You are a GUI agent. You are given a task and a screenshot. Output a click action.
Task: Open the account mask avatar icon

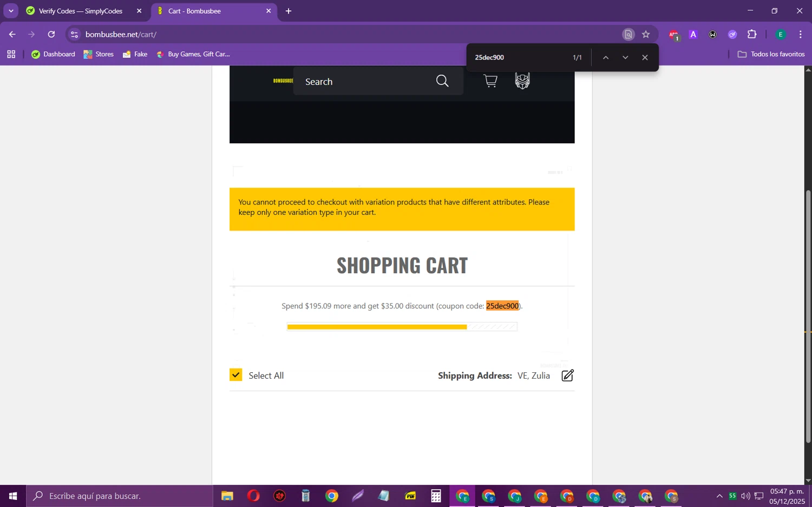pyautogui.click(x=522, y=81)
